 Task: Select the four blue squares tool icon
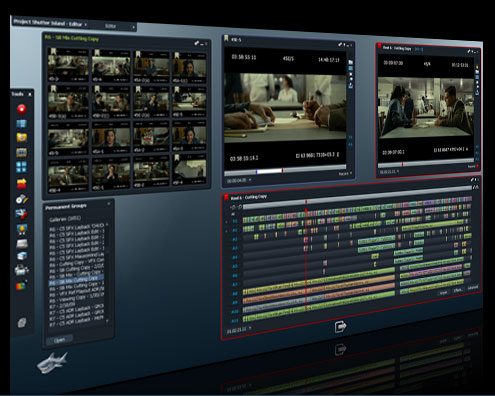(22, 167)
